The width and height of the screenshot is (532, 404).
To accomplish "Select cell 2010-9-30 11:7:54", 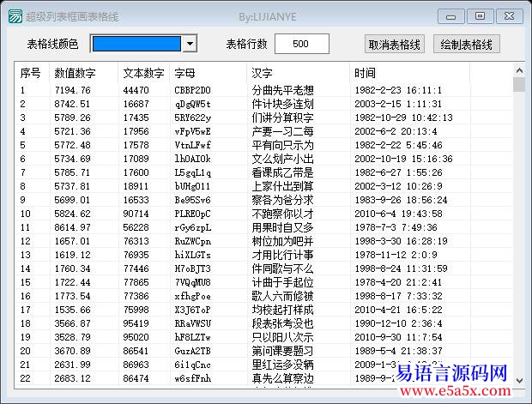I will click(399, 337).
